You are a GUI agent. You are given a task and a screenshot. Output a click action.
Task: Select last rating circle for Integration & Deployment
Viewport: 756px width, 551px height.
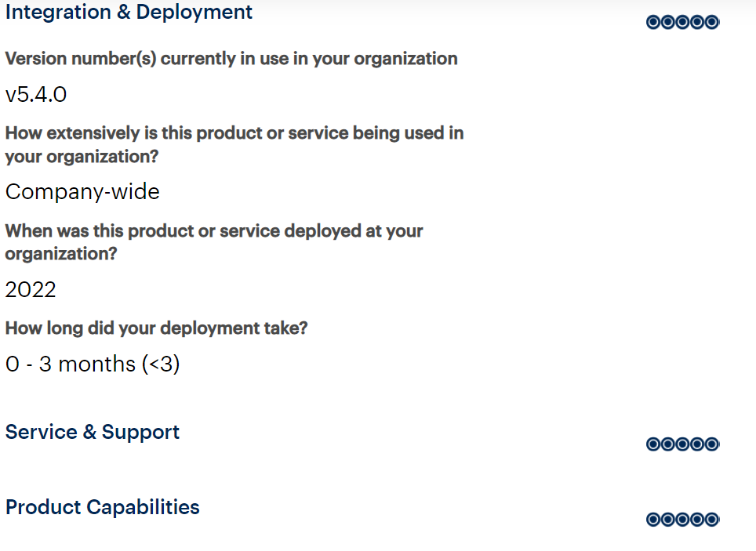point(712,22)
